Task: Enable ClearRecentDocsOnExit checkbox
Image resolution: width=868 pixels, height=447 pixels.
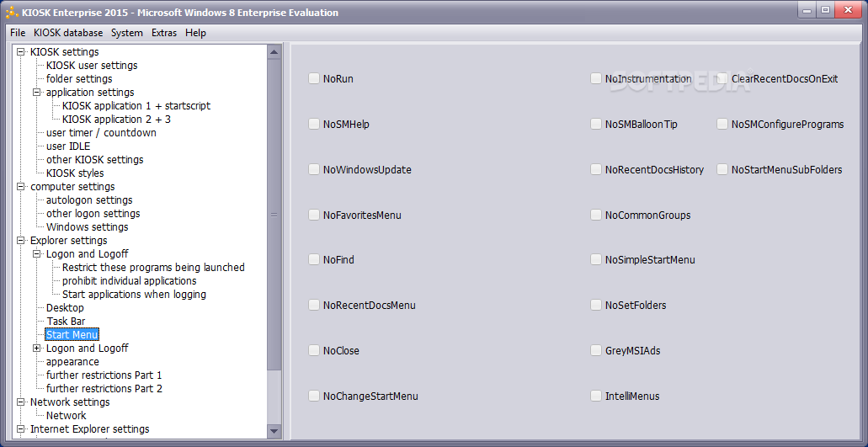Action: click(x=722, y=78)
